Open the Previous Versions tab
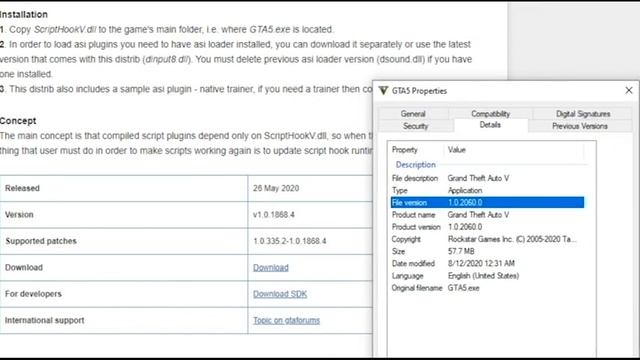This screenshot has height=360, width=640. pos(580,126)
